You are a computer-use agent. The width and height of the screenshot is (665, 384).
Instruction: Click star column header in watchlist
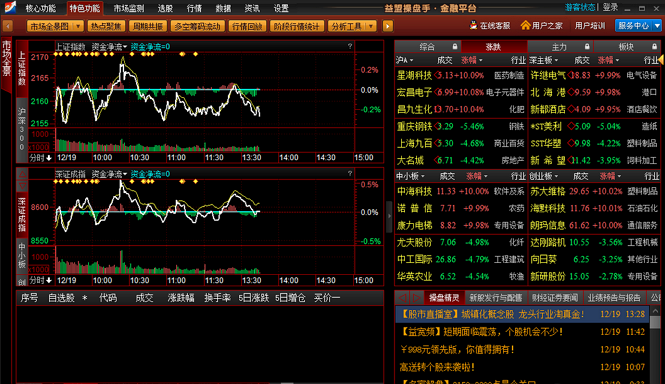[84, 298]
